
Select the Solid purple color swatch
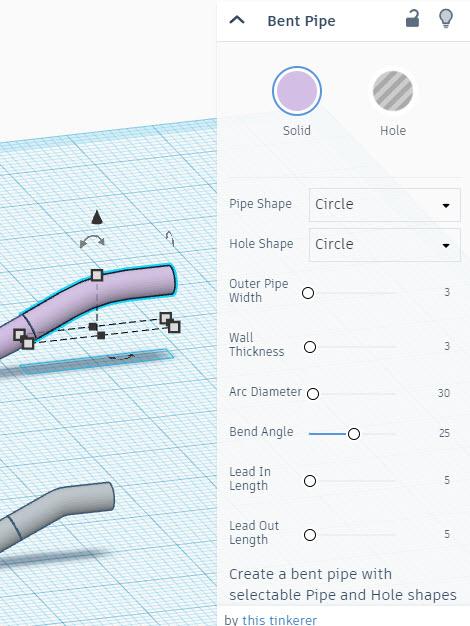point(297,91)
